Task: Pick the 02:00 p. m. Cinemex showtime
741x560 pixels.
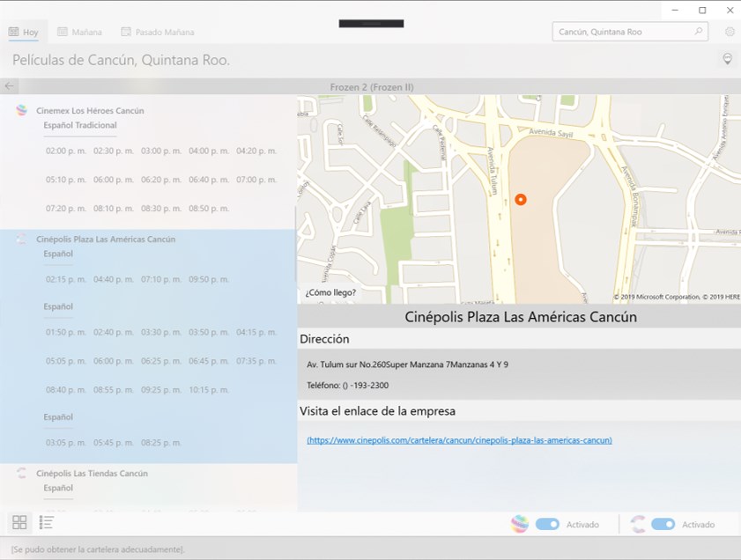Action: 66,151
